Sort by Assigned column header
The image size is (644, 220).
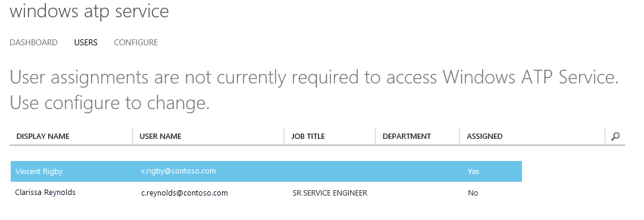pos(484,136)
